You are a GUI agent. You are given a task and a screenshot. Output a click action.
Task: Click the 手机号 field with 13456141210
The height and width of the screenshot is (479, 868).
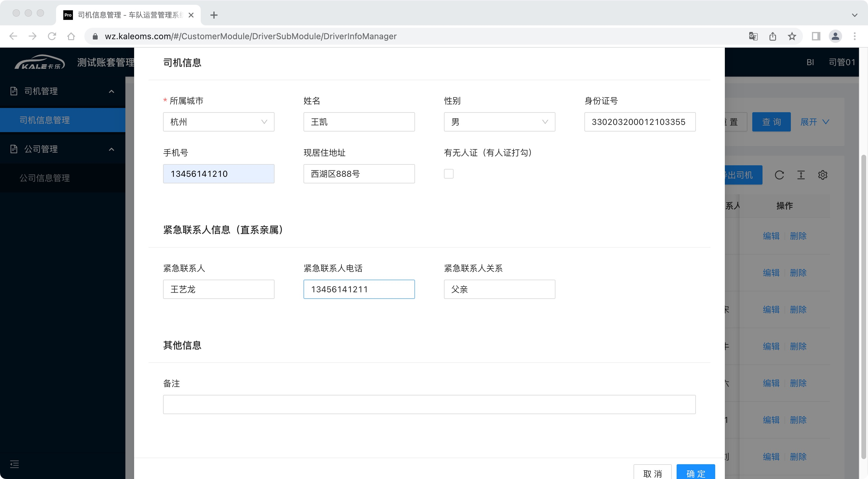tap(219, 174)
